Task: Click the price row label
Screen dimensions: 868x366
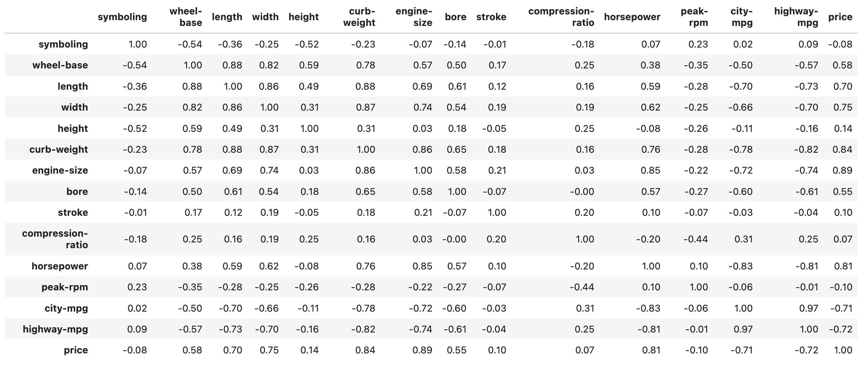Action: (x=76, y=350)
